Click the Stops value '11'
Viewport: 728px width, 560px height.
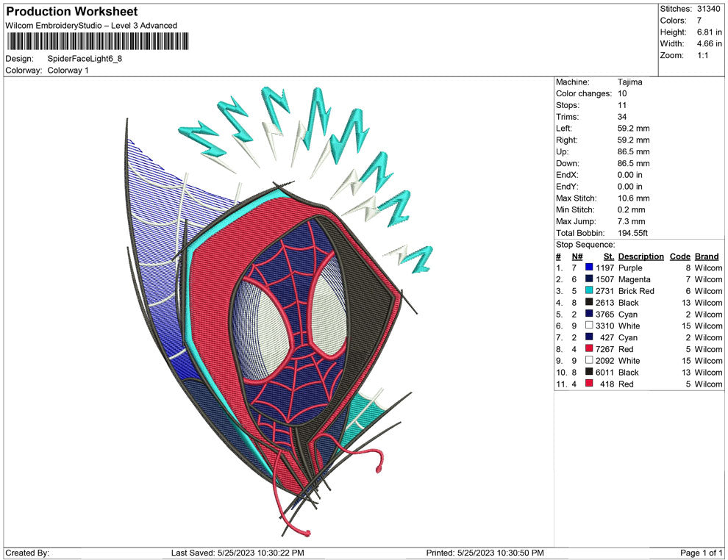pos(622,105)
